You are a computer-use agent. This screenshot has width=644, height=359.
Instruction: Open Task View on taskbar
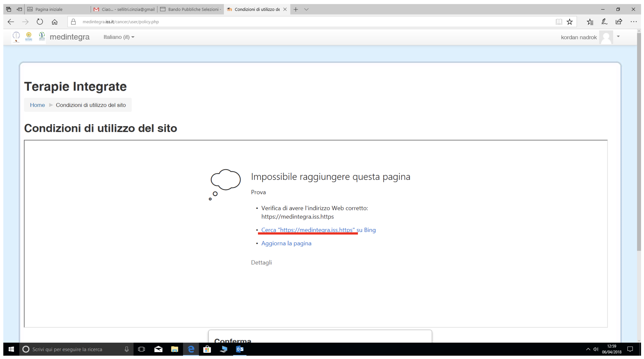tap(141, 349)
